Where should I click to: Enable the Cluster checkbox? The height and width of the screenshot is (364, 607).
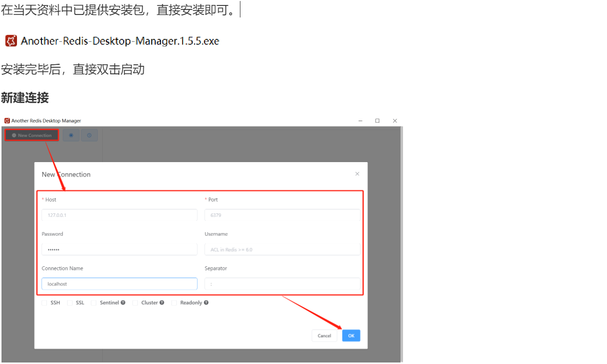click(135, 302)
